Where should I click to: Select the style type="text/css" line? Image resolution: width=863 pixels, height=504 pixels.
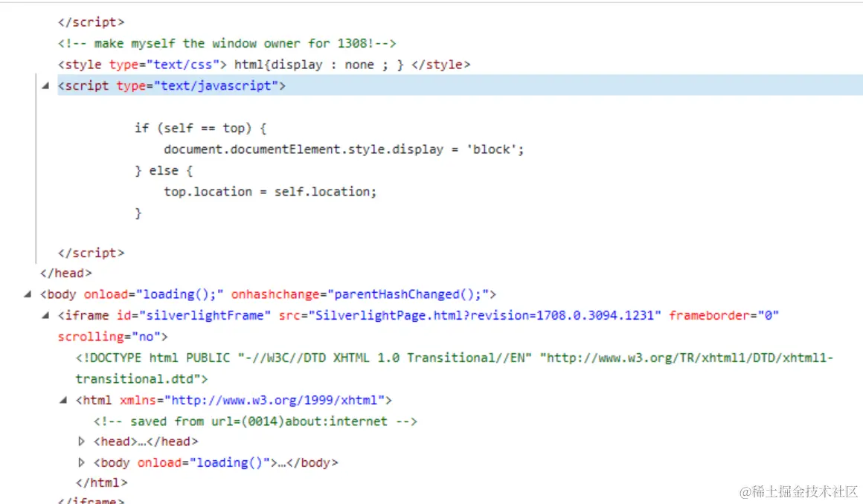pyautogui.click(x=264, y=65)
